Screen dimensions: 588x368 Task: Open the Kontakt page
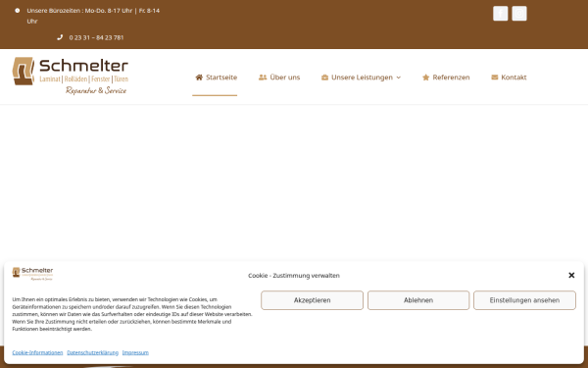tap(509, 78)
